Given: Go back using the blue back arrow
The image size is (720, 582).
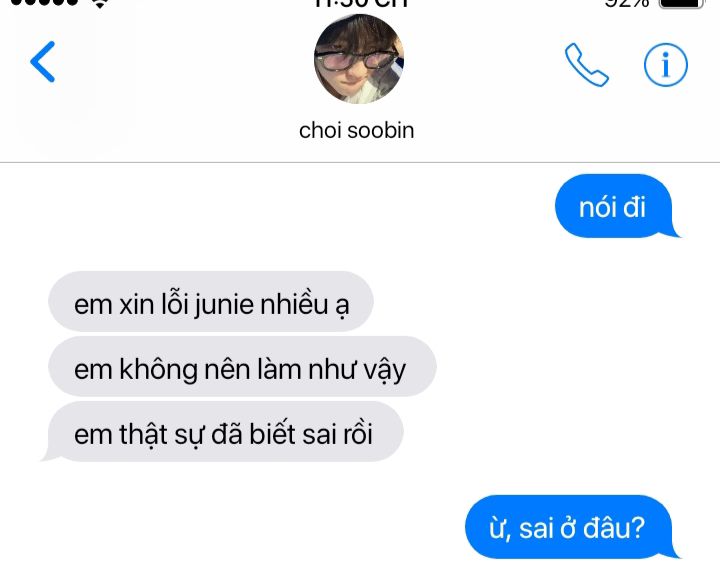Looking at the screenshot, I should pos(43,62).
